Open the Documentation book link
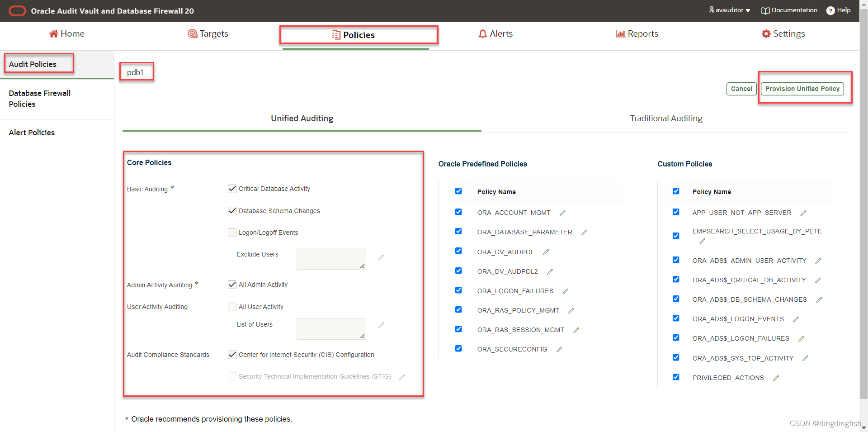This screenshot has width=868, height=432. click(789, 10)
